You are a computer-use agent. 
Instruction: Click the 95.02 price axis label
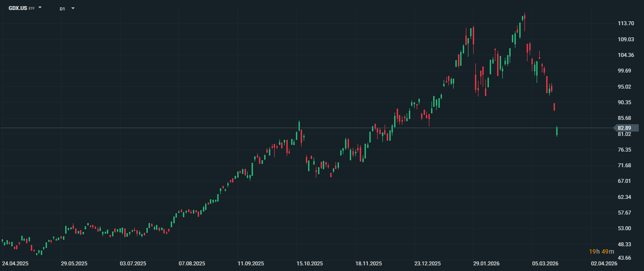[624, 86]
